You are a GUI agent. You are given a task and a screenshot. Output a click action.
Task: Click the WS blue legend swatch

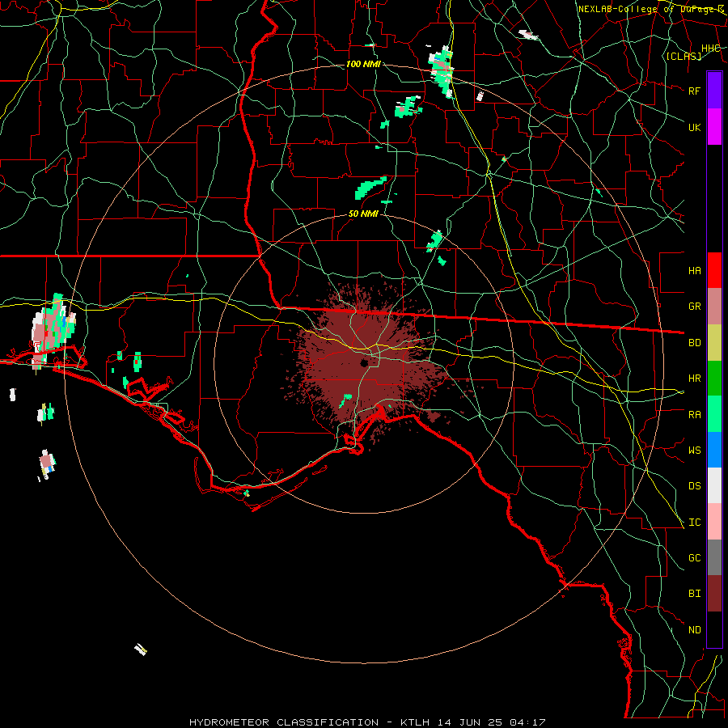click(x=714, y=450)
